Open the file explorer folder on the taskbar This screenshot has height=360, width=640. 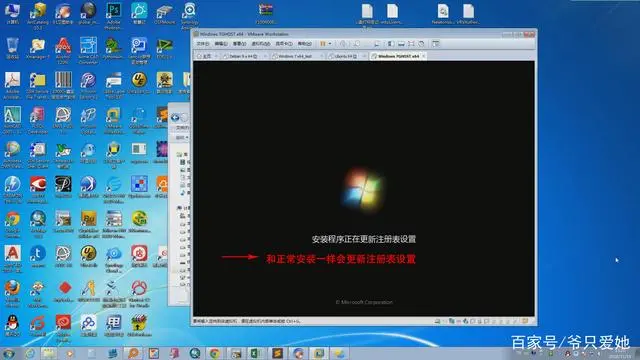pyautogui.click(x=49, y=353)
